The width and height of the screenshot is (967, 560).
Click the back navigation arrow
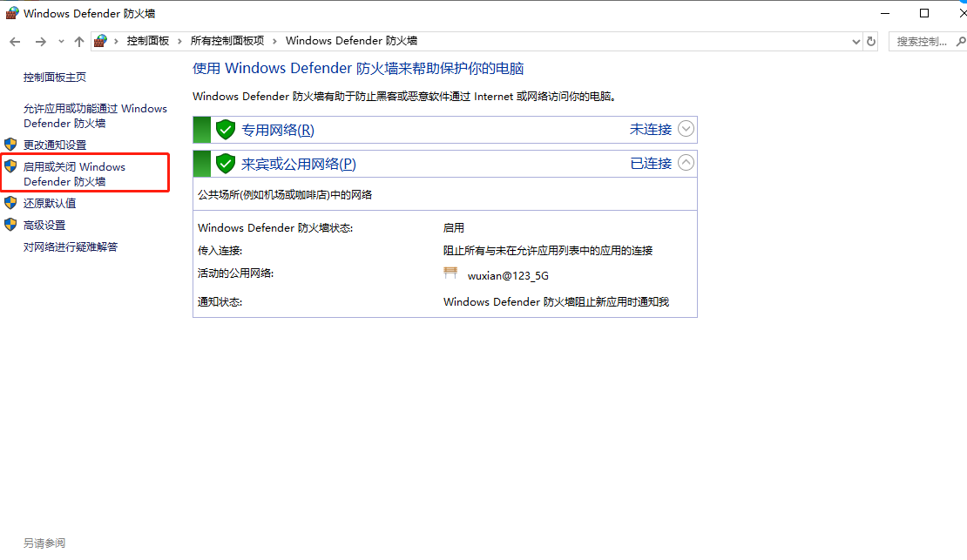pyautogui.click(x=14, y=41)
